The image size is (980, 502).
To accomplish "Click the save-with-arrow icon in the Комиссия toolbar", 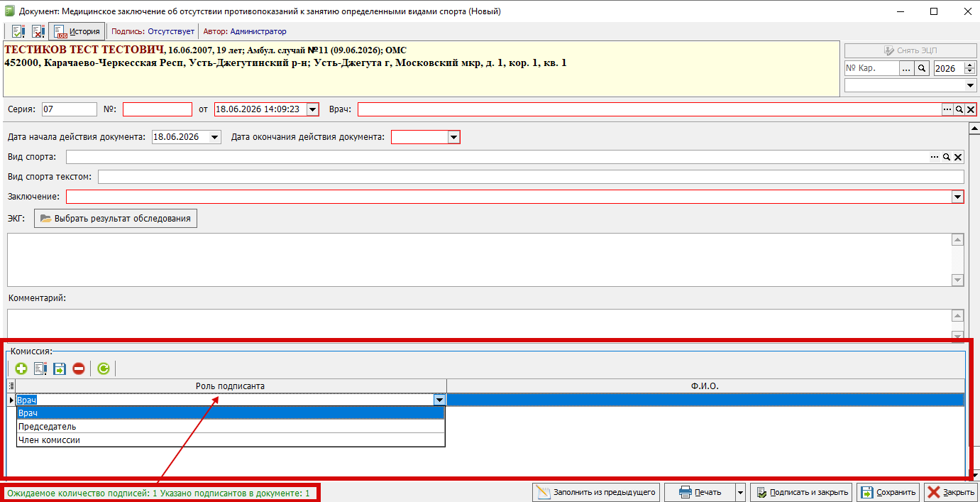I will point(60,369).
